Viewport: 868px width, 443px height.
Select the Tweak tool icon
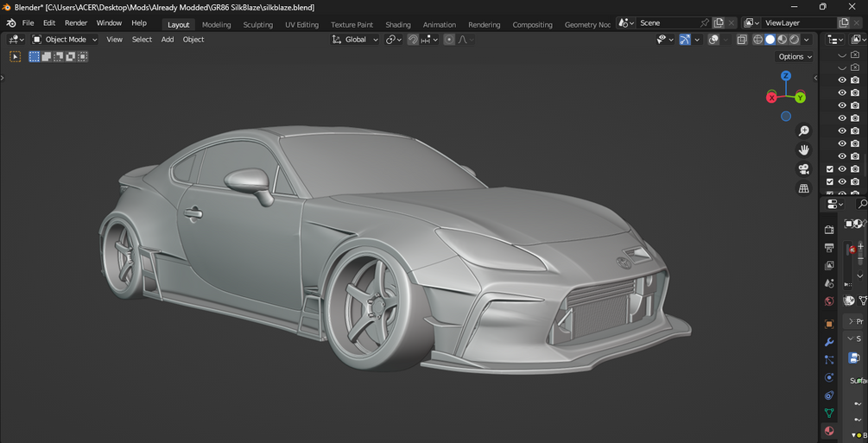[15, 56]
